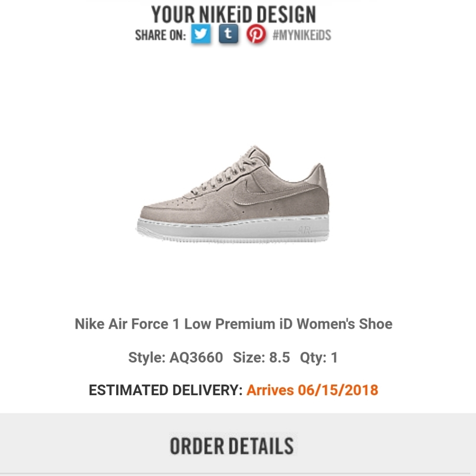Open the Air Force 1 shoe thumbnail
This screenshot has width=476, height=476.
pos(233,195)
